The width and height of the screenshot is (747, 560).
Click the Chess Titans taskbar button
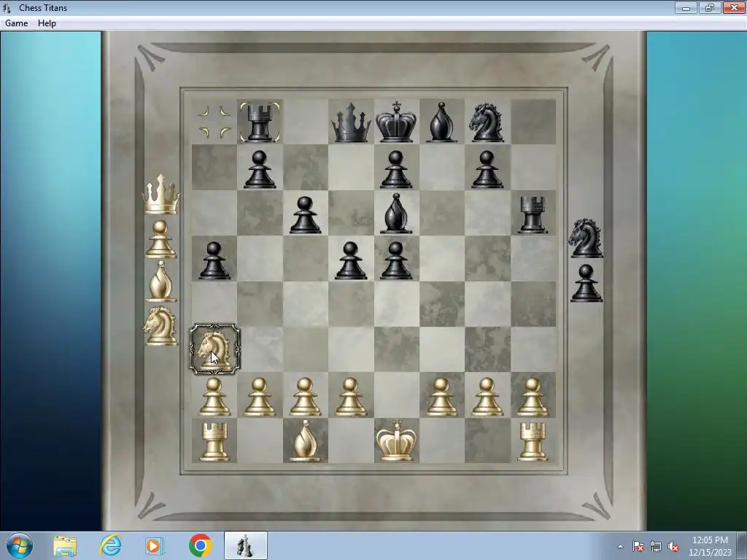pyautogui.click(x=245, y=545)
